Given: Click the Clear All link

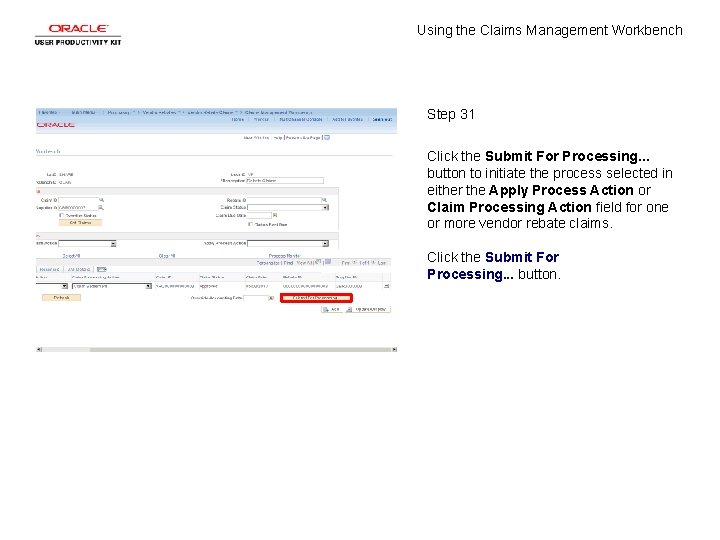Looking at the screenshot, I should (167, 256).
